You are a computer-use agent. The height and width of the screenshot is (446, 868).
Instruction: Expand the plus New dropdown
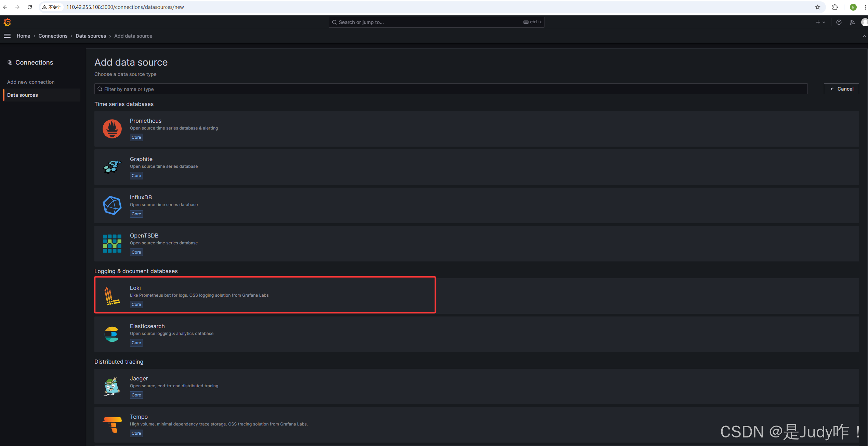820,22
